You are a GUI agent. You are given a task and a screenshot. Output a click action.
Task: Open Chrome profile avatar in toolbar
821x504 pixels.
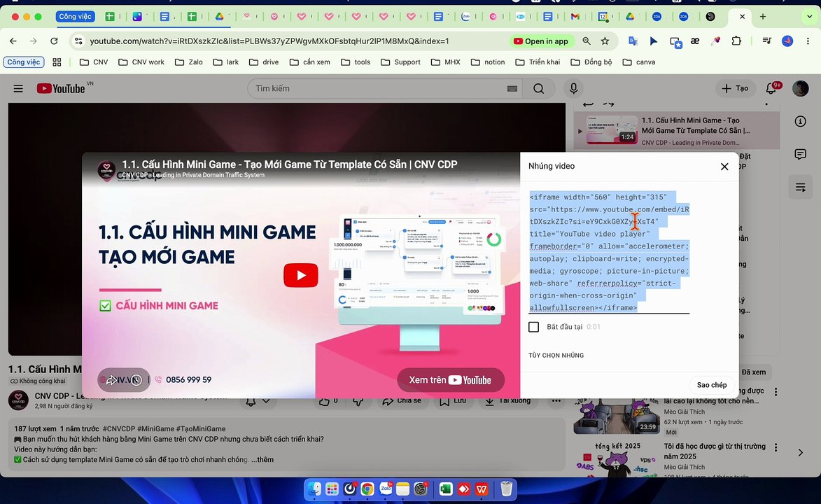pyautogui.click(x=787, y=41)
